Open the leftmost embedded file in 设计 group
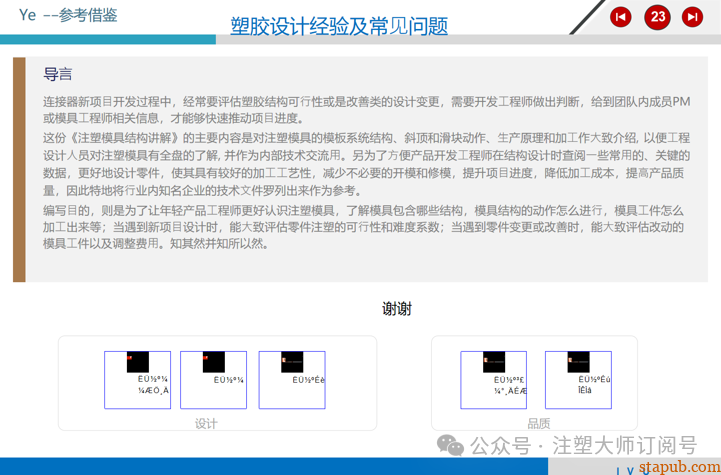Screen dimensions: 721x475 pyautogui.click(x=137, y=379)
